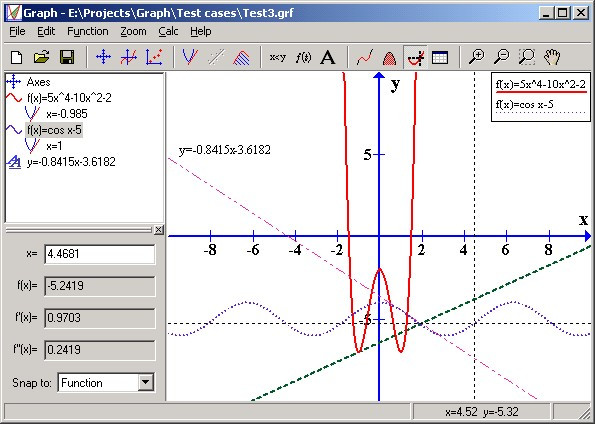The width and height of the screenshot is (595, 424).
Task: Select label y=-0.8415x-3.6182 in the list
Action: [x=71, y=162]
